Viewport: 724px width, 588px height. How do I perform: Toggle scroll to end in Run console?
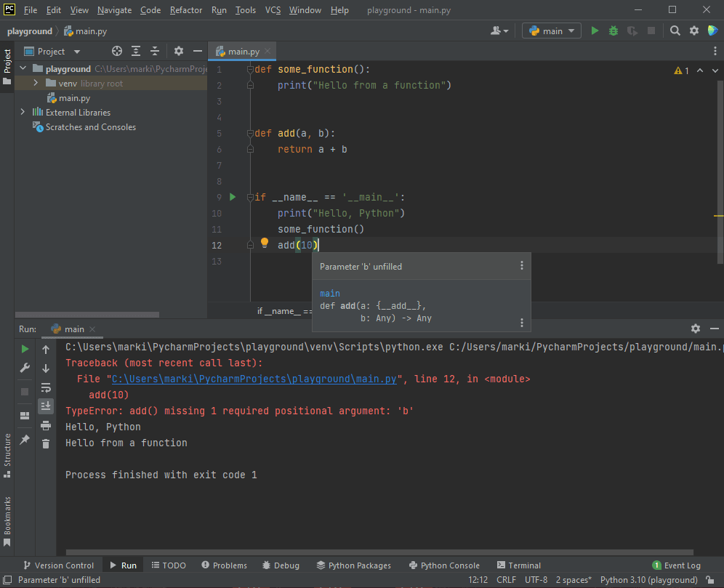46,406
